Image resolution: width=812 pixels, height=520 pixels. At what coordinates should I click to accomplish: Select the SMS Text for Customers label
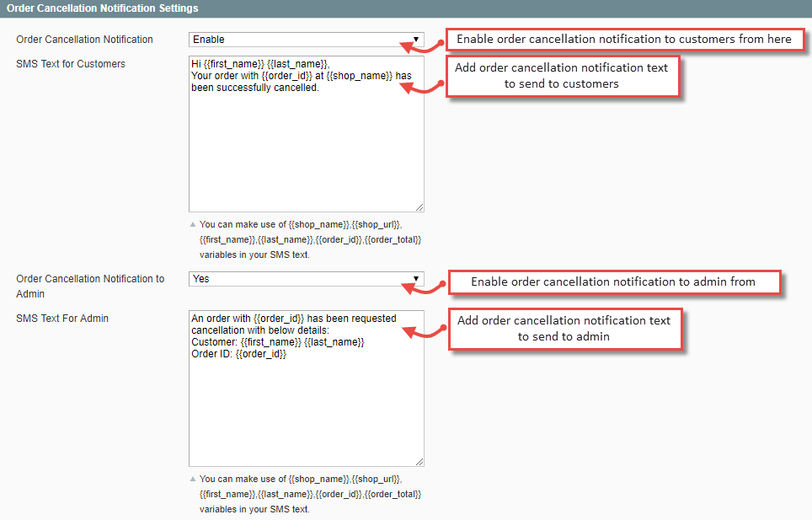(70, 63)
